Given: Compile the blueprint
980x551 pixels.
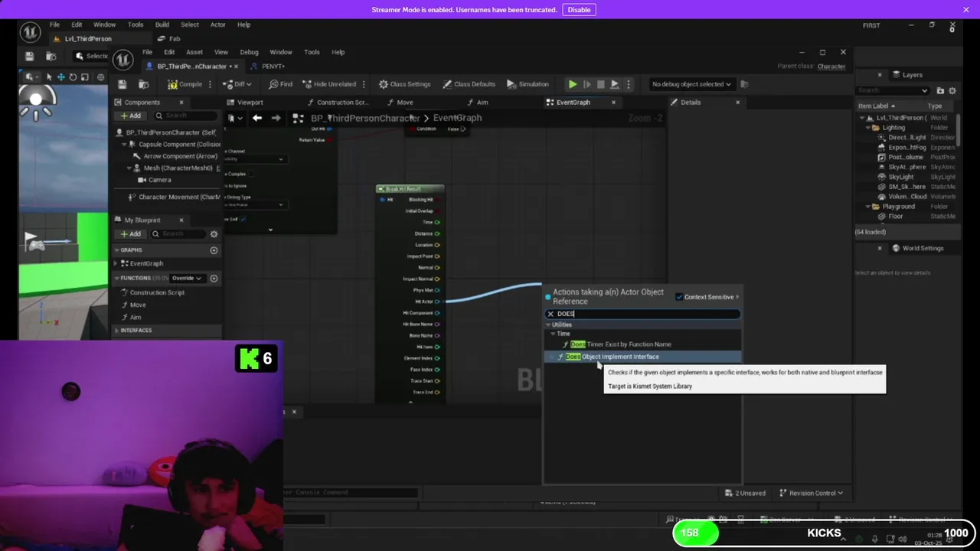Looking at the screenshot, I should pos(185,84).
